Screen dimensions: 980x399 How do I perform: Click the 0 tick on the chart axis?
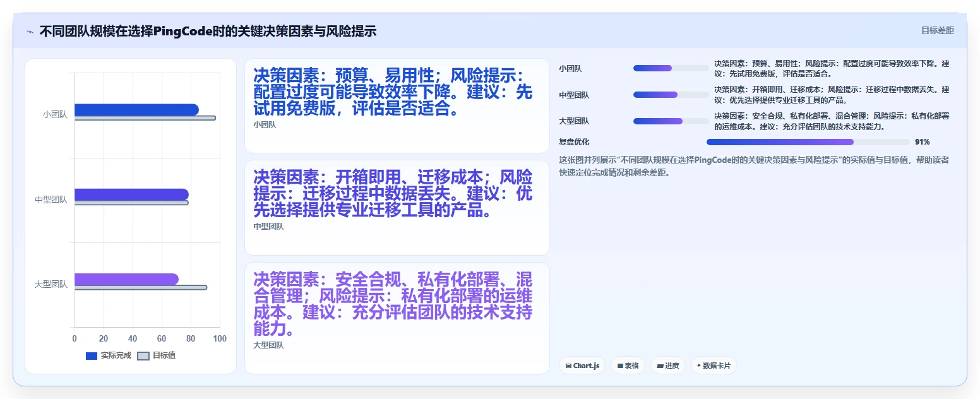coord(75,339)
